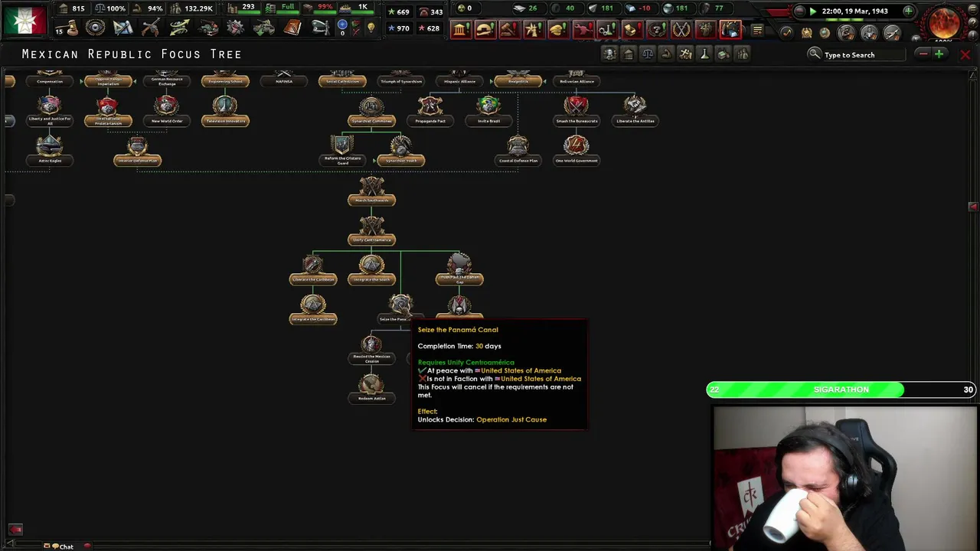980x551 pixels.
Task: Choose the Bolivarian Alliance focus
Action: pos(577,80)
